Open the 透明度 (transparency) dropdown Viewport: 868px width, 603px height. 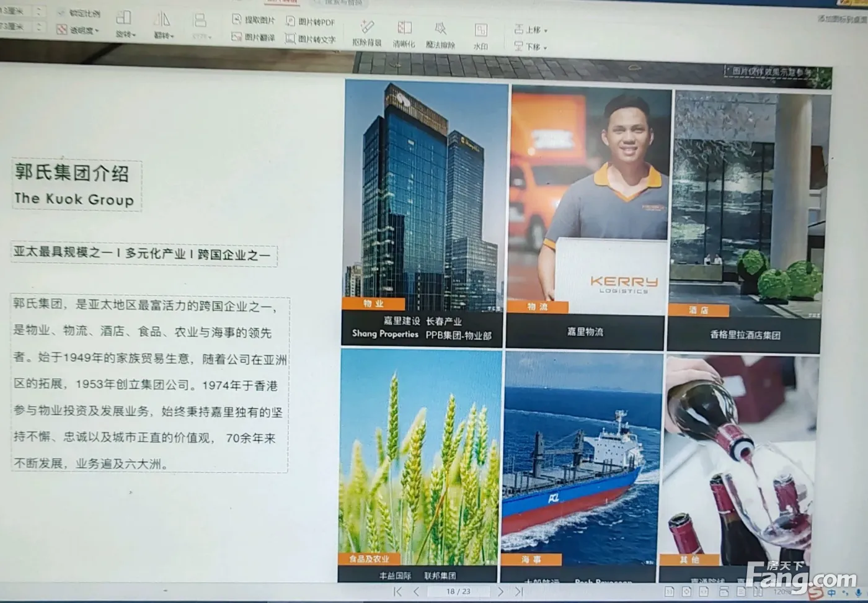coord(78,30)
